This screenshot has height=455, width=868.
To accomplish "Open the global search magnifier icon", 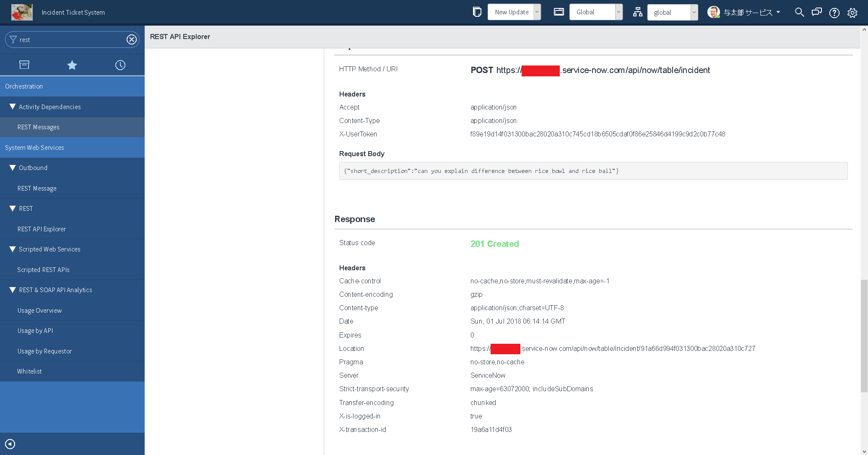I will (799, 13).
